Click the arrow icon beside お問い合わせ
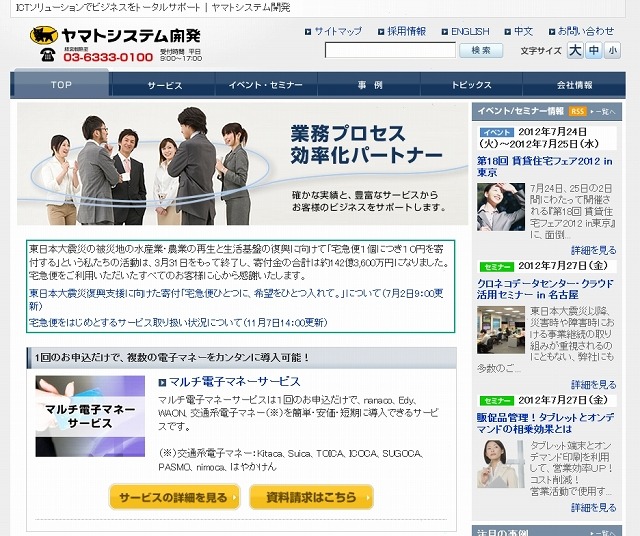Viewport: 640px width, 536px height. pos(552,31)
